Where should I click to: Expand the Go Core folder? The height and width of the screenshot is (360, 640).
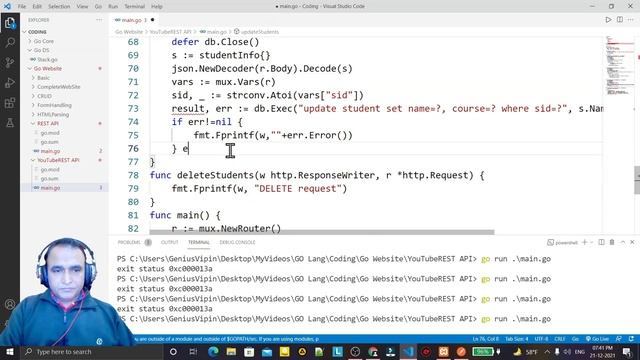click(43, 41)
